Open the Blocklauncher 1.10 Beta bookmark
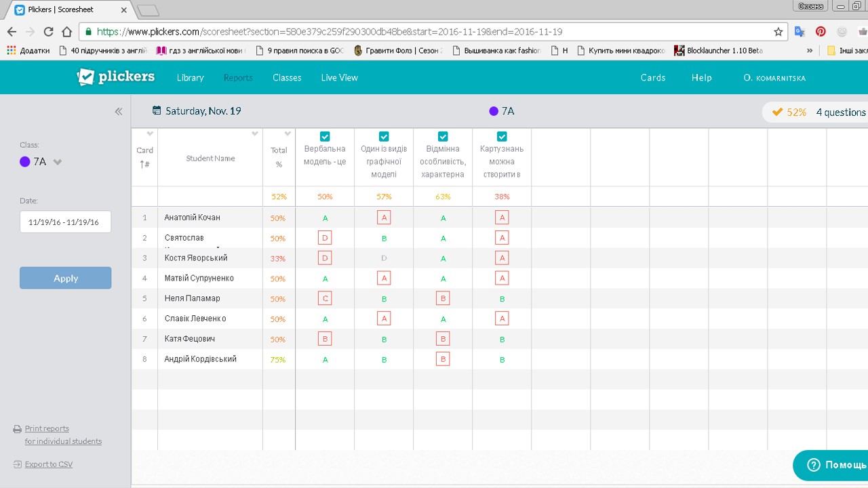 (x=719, y=50)
